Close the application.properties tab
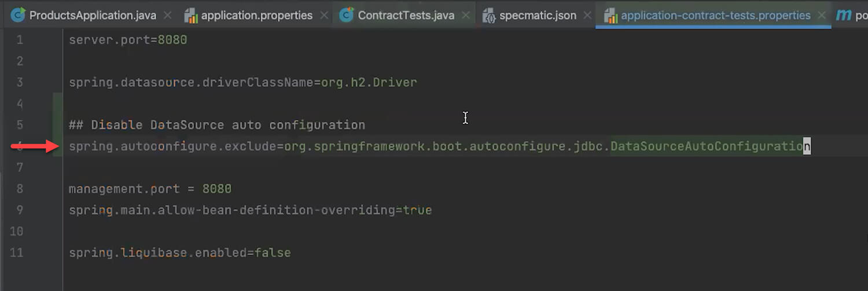The height and width of the screenshot is (291, 868). [x=323, y=16]
